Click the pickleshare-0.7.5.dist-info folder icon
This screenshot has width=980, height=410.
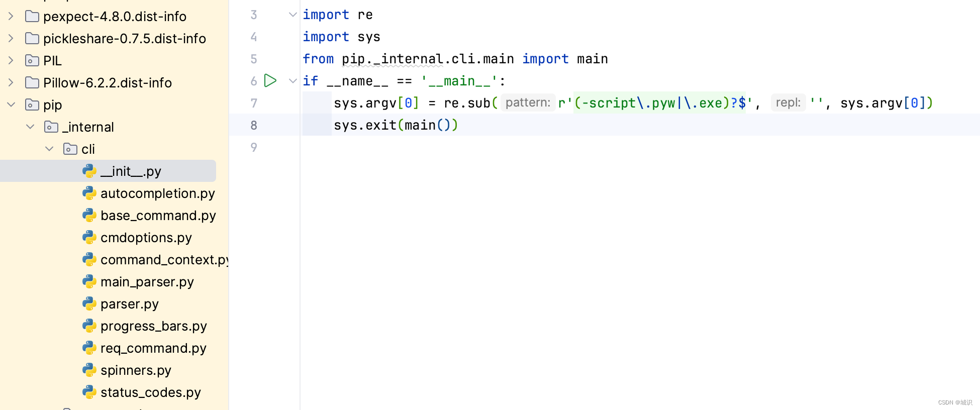(x=32, y=39)
